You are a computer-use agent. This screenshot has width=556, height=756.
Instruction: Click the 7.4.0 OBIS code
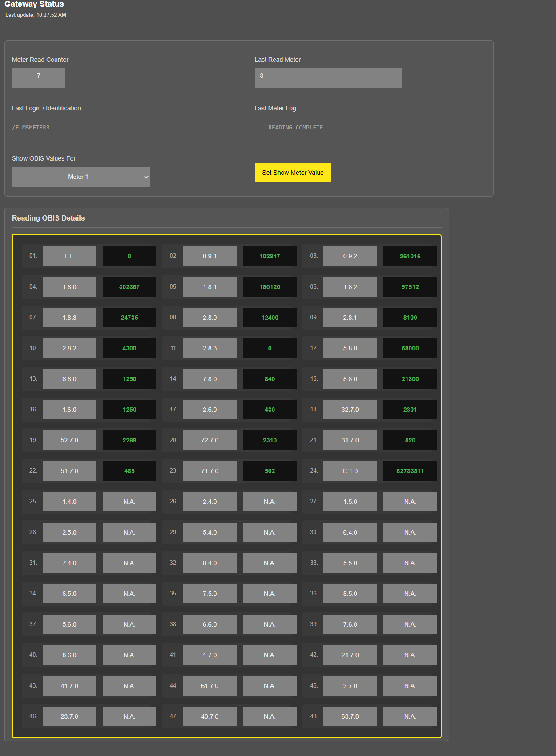tap(69, 563)
